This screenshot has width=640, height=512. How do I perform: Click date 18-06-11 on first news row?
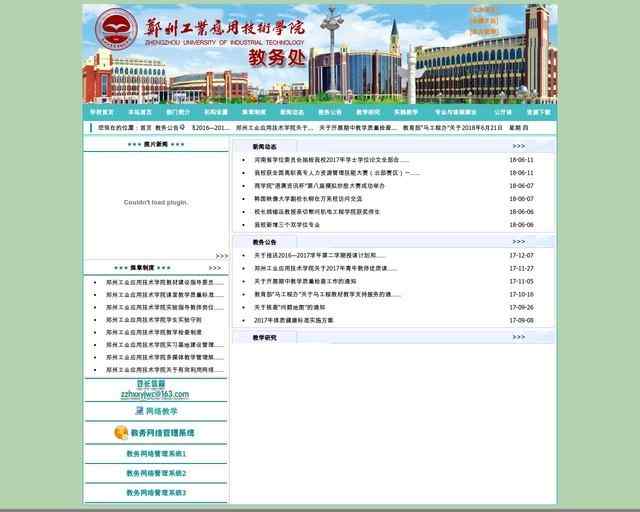click(521, 160)
